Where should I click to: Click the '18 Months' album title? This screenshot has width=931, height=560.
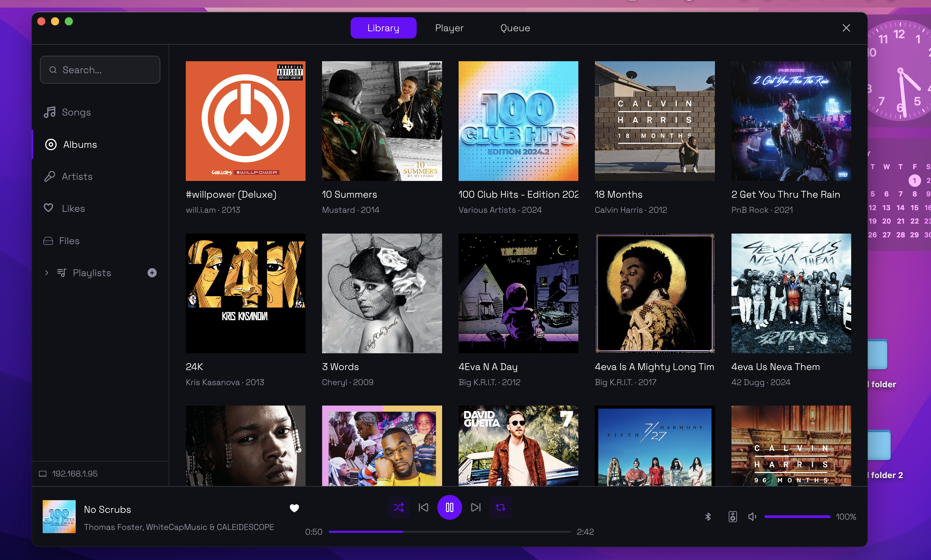619,194
